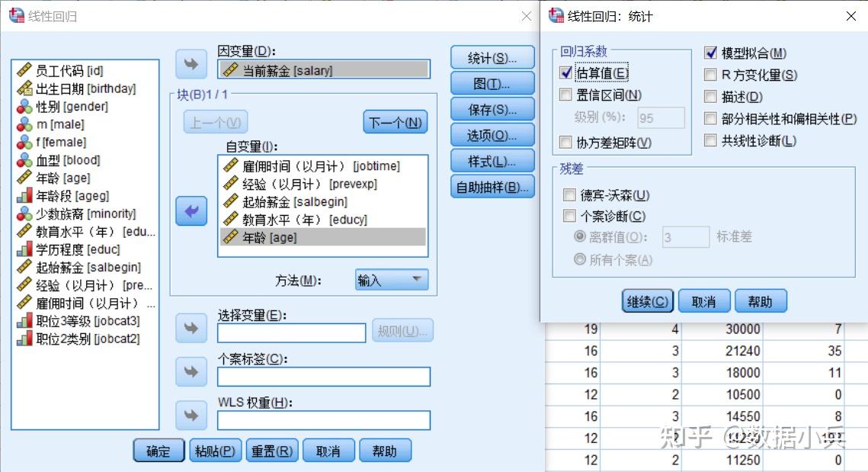
Task: Click the 下一个 block button
Action: point(395,122)
